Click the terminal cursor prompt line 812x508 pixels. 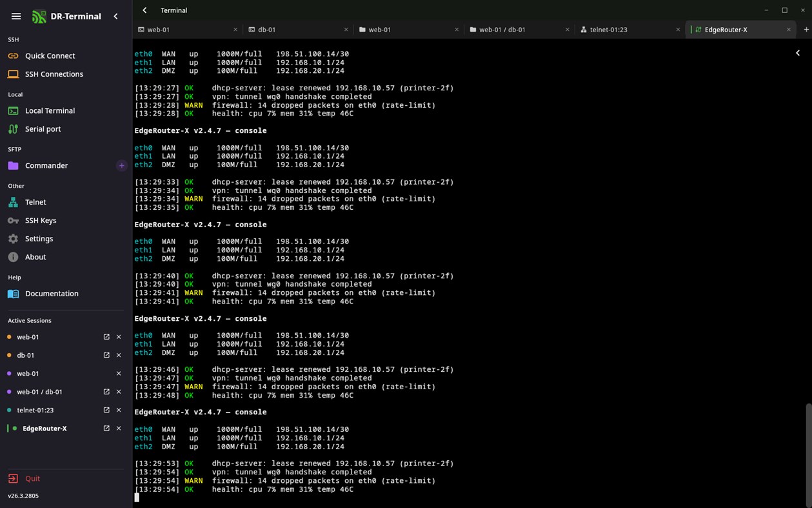[x=137, y=498]
